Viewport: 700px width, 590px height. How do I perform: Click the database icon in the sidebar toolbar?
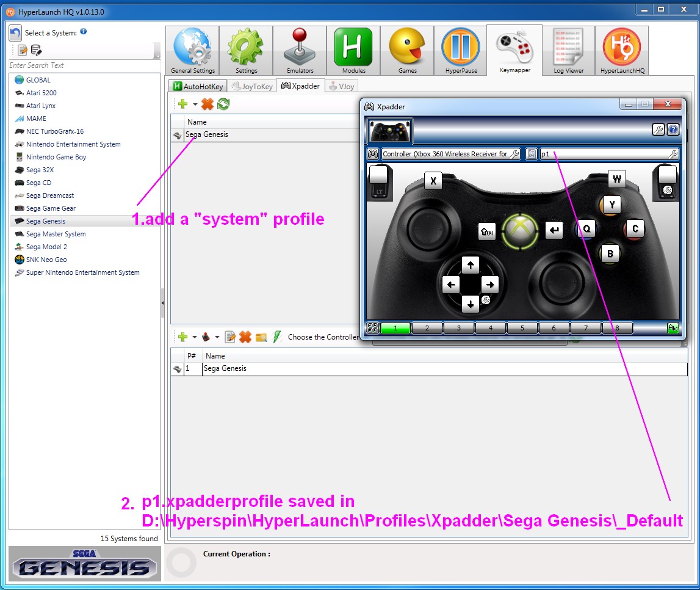coord(36,50)
